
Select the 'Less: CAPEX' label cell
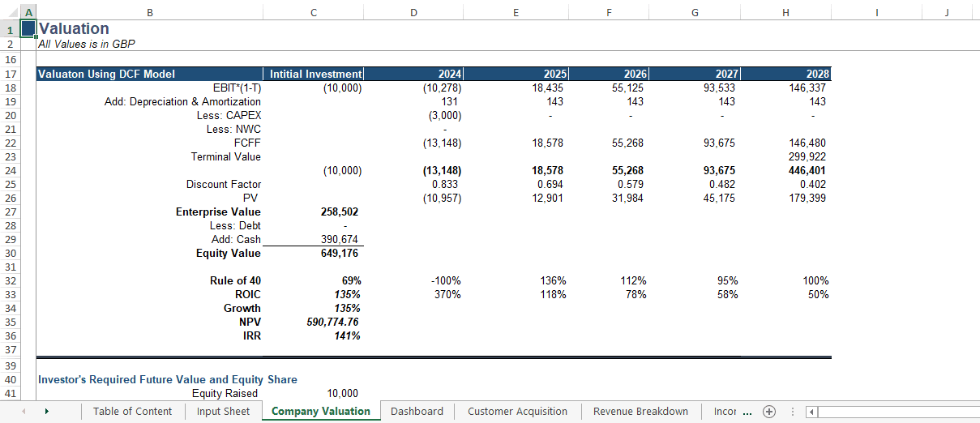[229, 115]
